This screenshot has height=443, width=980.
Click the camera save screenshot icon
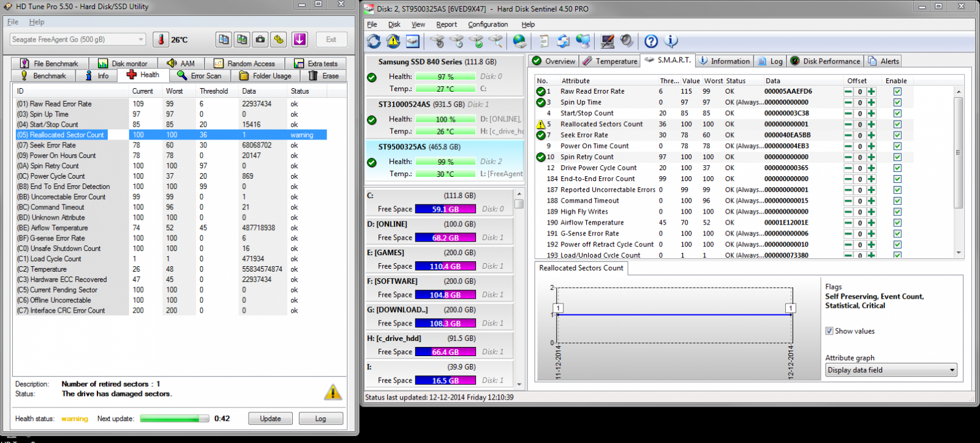click(x=261, y=40)
